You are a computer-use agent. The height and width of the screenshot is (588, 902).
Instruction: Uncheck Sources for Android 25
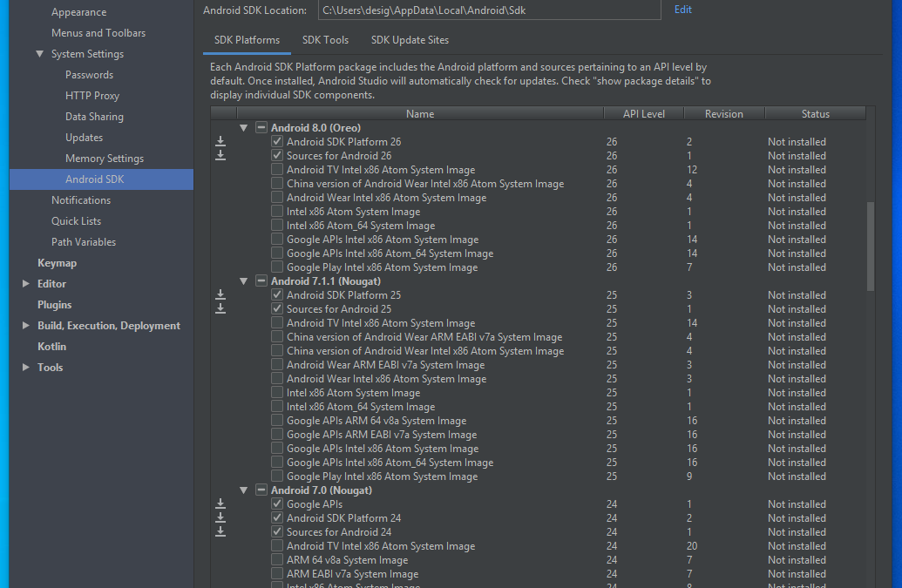[x=277, y=308]
